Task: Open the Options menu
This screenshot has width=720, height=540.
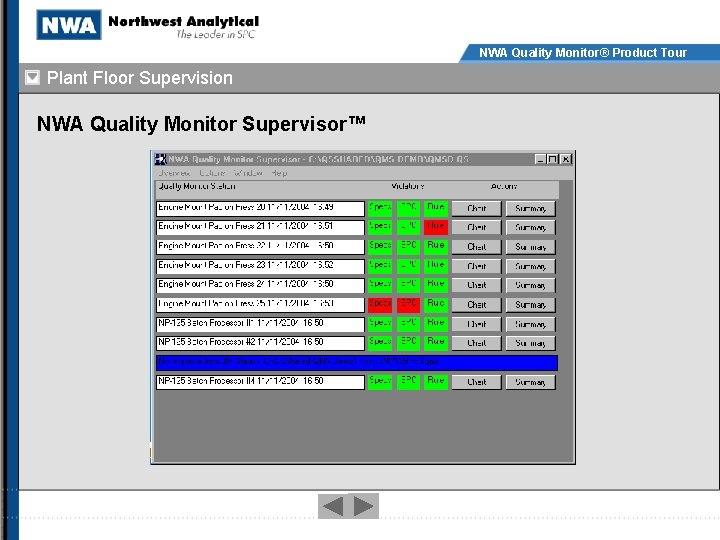Action: [212, 173]
